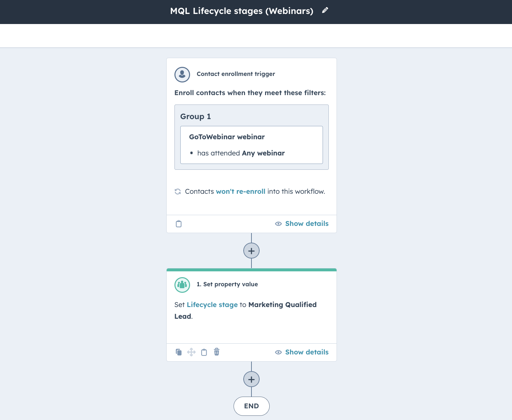Click 'Contact enrollment trigger' heading
Viewport: 512px width, 420px height.
(x=236, y=74)
